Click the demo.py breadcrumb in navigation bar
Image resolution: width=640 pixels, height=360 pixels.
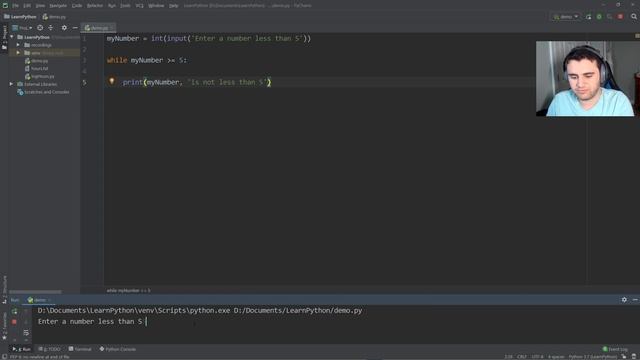[54, 17]
